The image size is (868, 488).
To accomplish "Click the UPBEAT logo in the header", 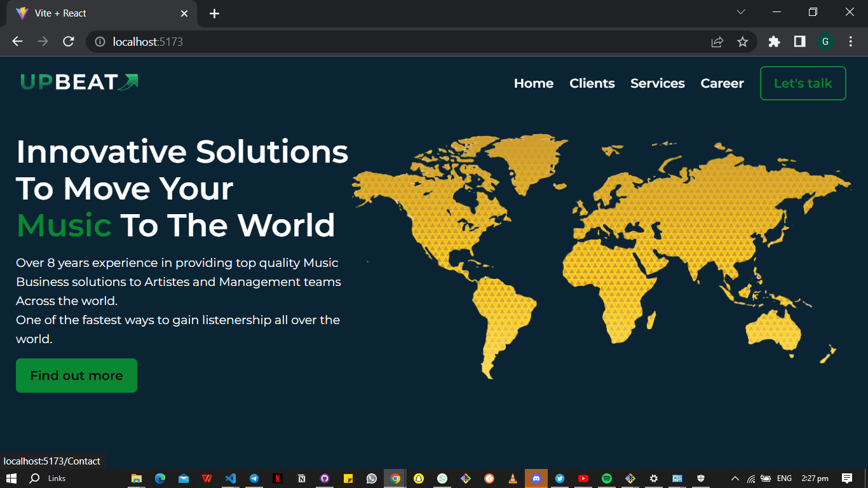I will [79, 82].
